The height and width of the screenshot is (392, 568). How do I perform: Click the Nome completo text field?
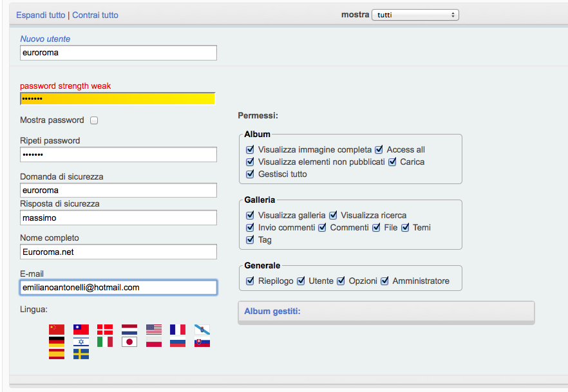pyautogui.click(x=118, y=252)
